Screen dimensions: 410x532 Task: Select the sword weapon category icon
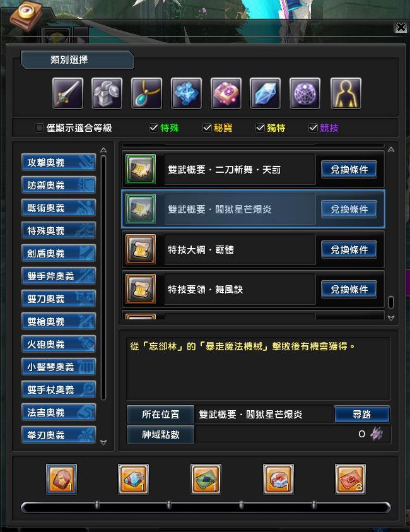pos(68,93)
